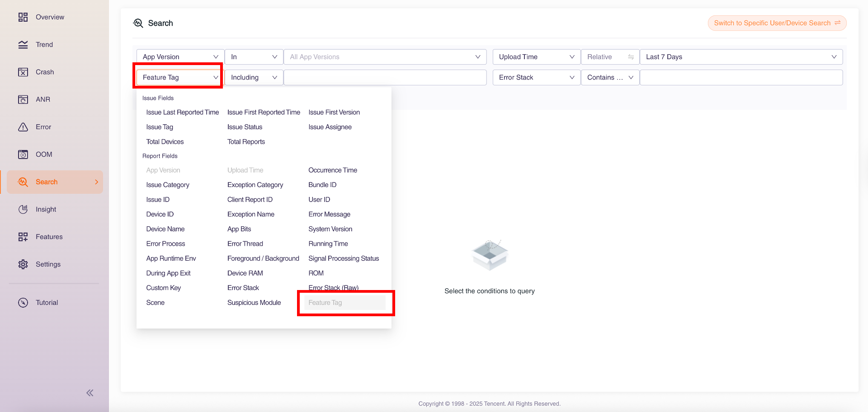
Task: Click the Error warning triangle icon
Action: pyautogui.click(x=23, y=127)
